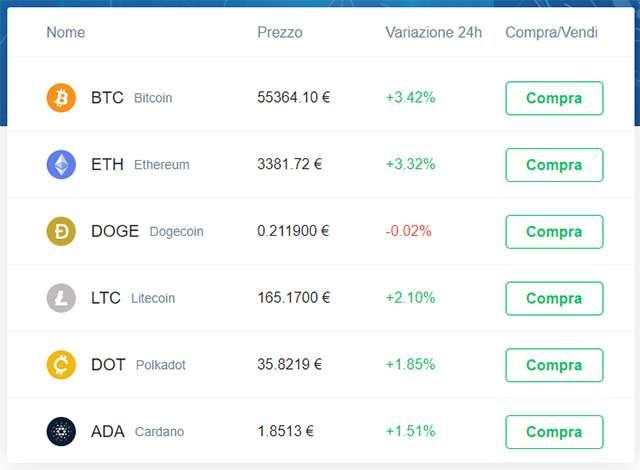
Task: Sort by Variazione 24h column header
Action: (x=434, y=32)
